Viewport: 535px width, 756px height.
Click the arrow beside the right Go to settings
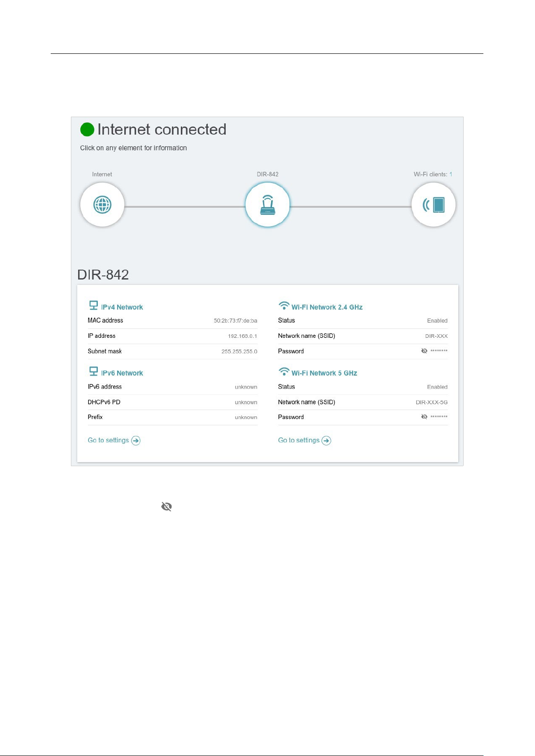point(327,441)
